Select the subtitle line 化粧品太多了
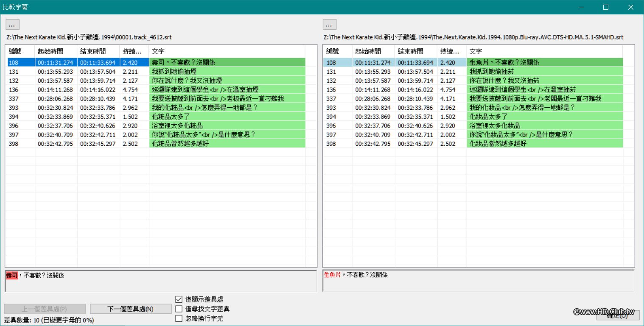Screen dimensions: 644x326 227,117
